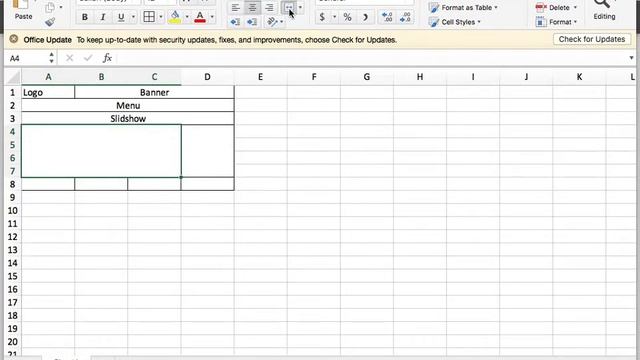
Task: Dismiss the Office Update notification
Action: (13, 39)
